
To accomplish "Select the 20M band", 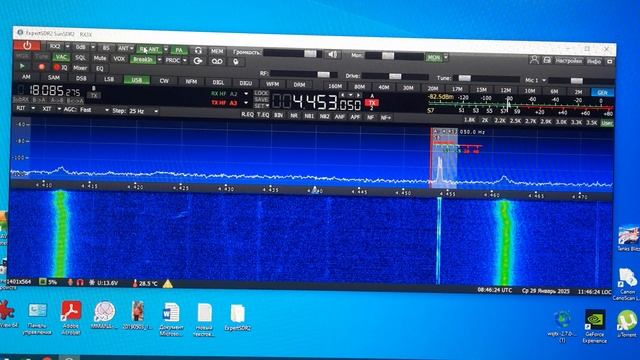I will [433, 88].
